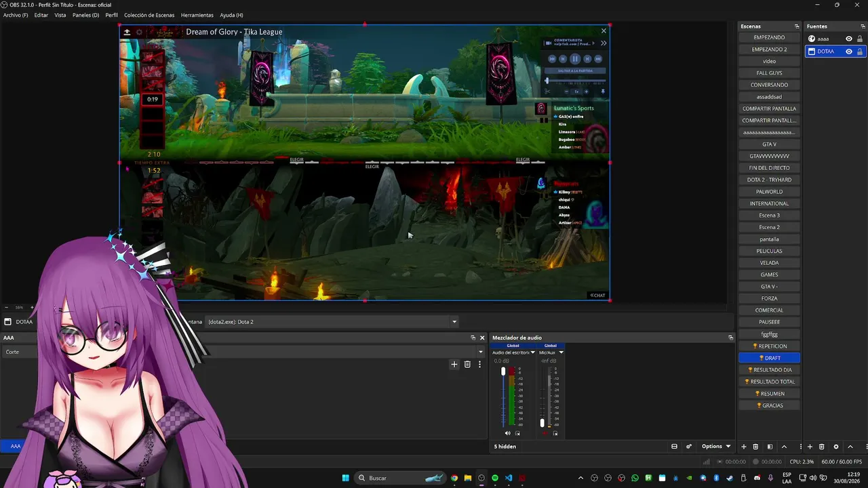
Task: Click the Dota share icon in preview
Action: click(x=127, y=32)
